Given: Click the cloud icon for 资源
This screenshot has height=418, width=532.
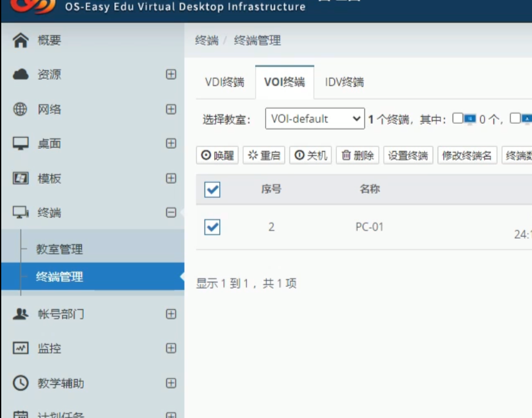Looking at the screenshot, I should tap(21, 74).
